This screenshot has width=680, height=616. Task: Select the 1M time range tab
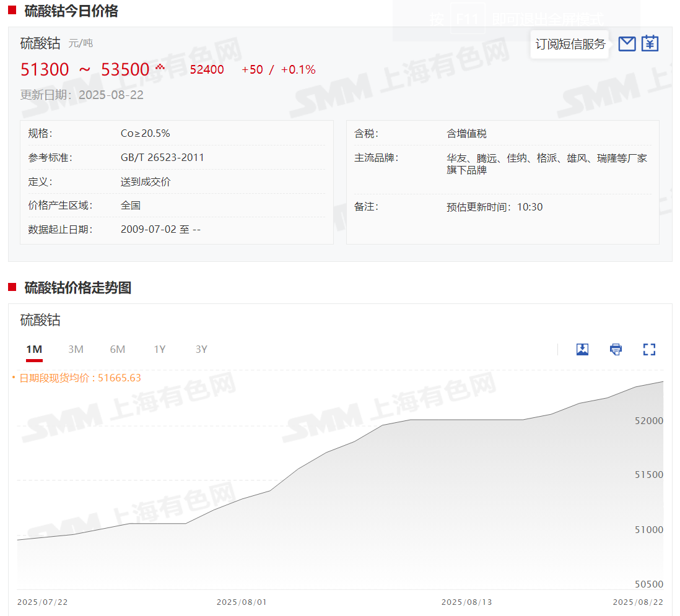tap(34, 350)
